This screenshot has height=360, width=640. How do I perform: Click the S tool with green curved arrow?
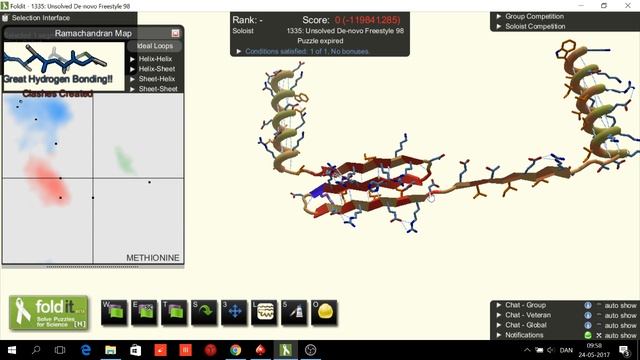tap(204, 313)
